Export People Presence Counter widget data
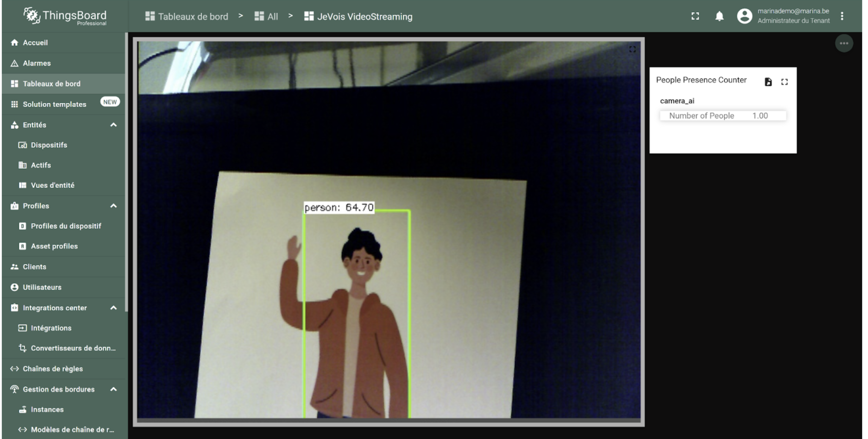 768,82
